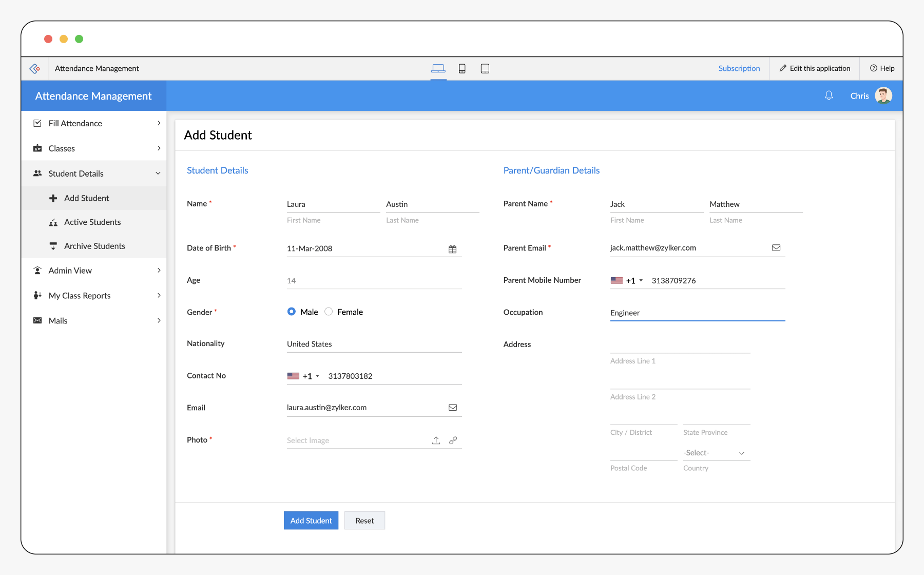Open the Country select dropdown

click(716, 453)
